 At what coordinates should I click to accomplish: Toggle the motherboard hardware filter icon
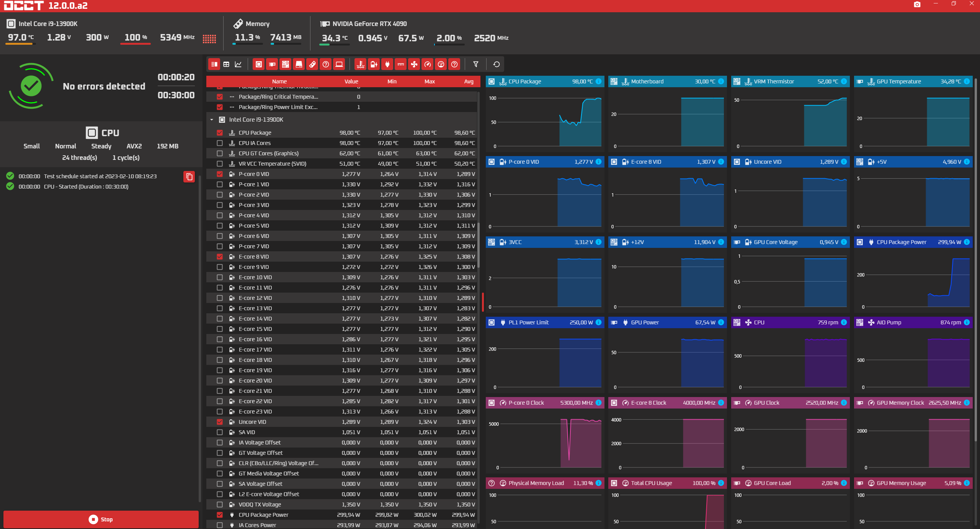(286, 64)
